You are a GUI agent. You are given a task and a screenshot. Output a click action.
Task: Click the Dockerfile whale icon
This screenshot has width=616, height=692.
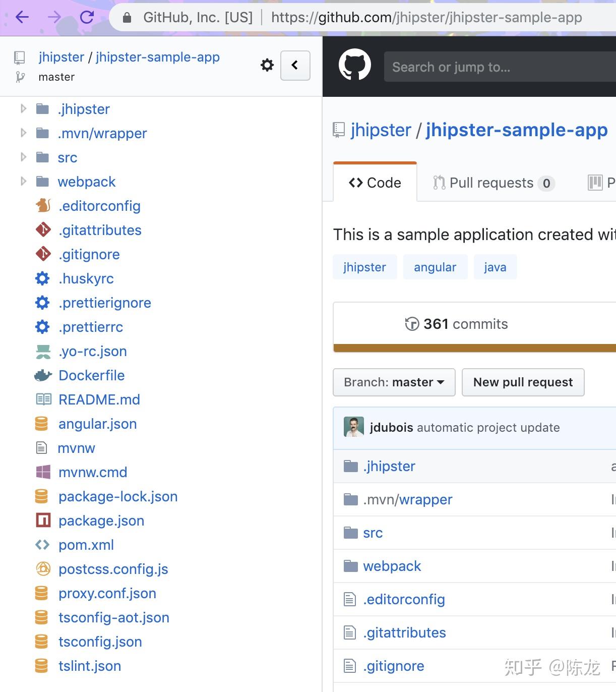(43, 375)
